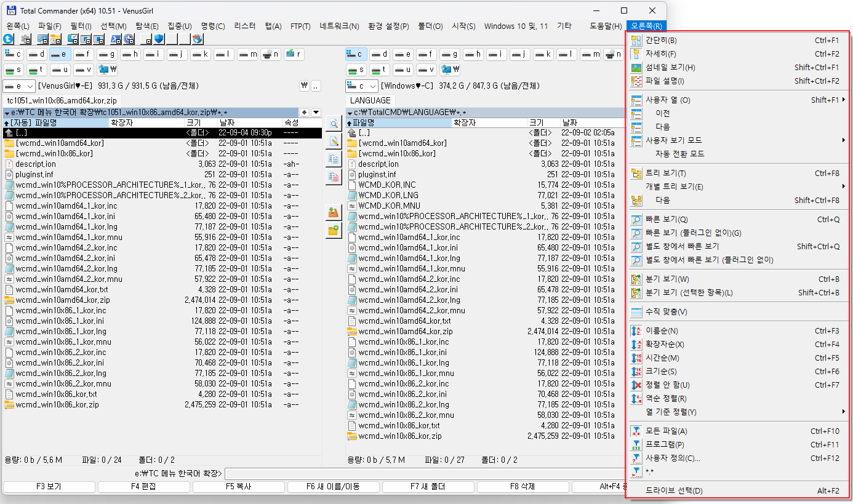
Task: Open drive r in the left panel
Action: tap(294, 54)
